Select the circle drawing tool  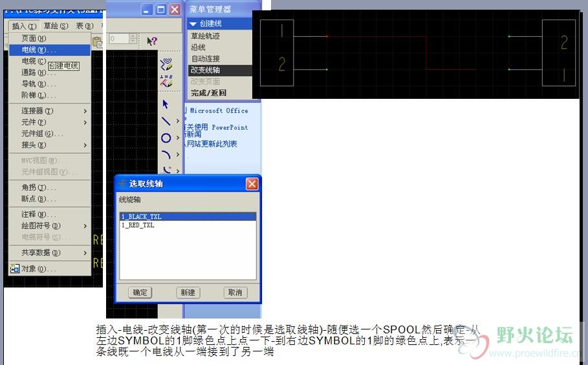point(166,138)
